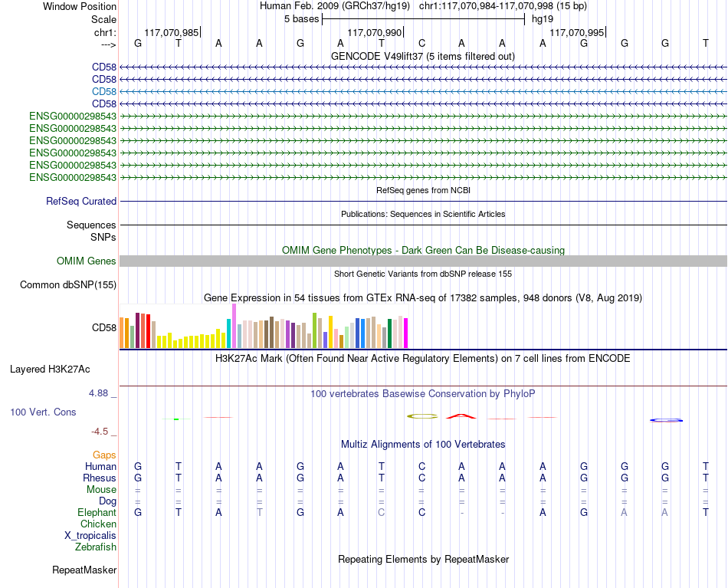
Task: Click the Sequences track label
Action: 91,225
